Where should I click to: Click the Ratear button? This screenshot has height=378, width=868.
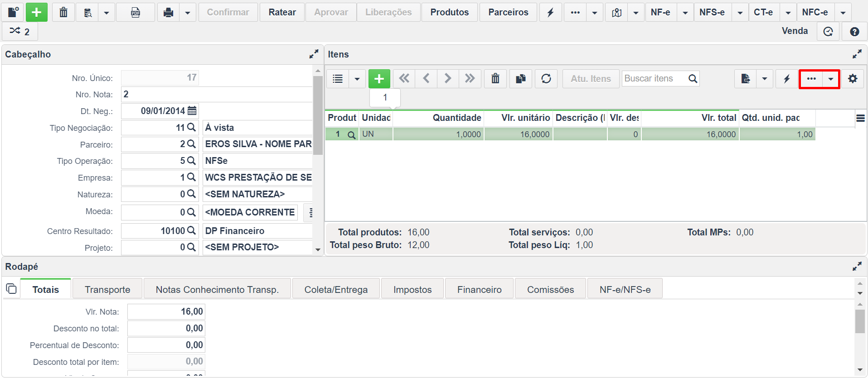tap(282, 12)
